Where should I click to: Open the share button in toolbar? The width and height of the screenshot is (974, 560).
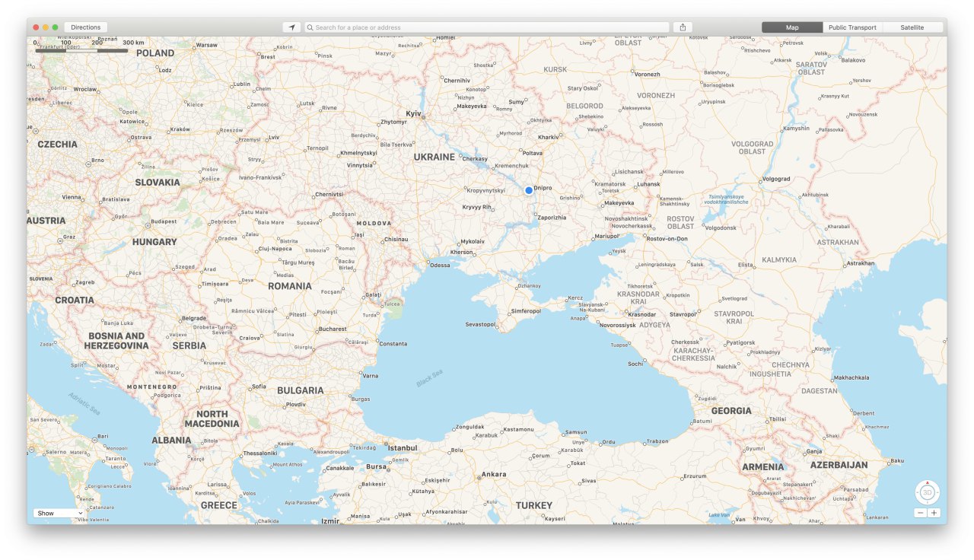tap(683, 27)
